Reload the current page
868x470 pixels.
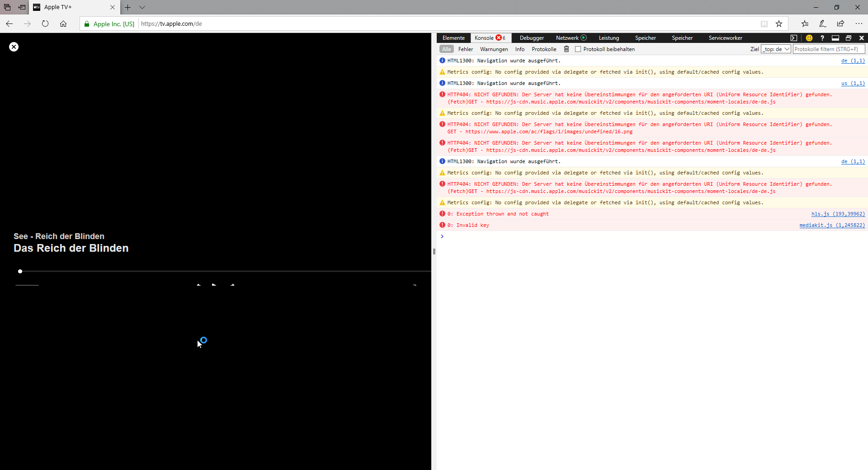coord(45,23)
